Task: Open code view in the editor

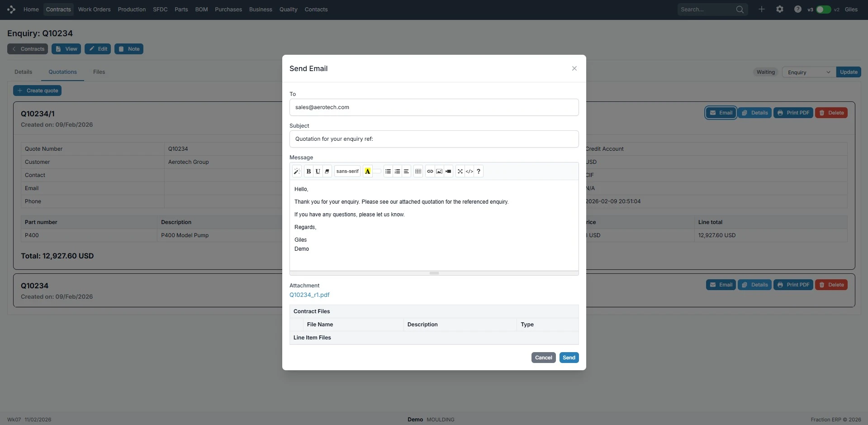Action: pyautogui.click(x=469, y=172)
